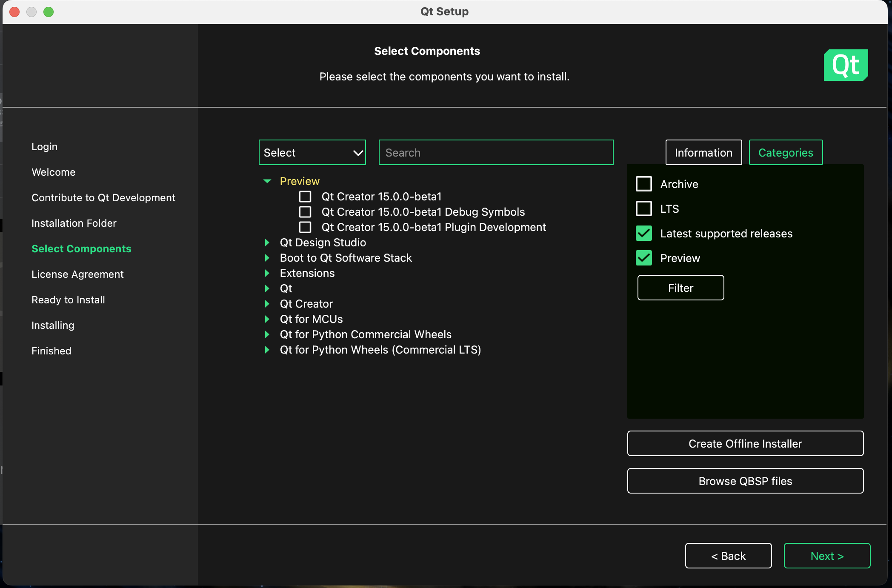Click the Next button
Screen dimensions: 892x588
826,556
